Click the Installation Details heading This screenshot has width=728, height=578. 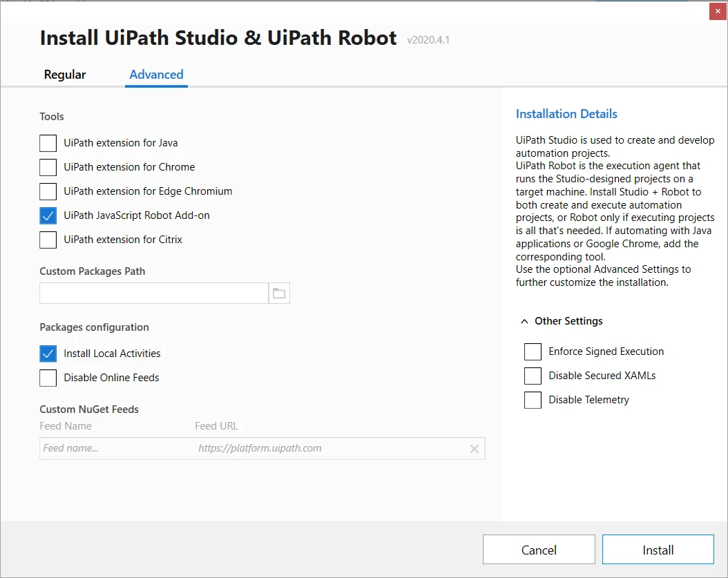(x=566, y=114)
